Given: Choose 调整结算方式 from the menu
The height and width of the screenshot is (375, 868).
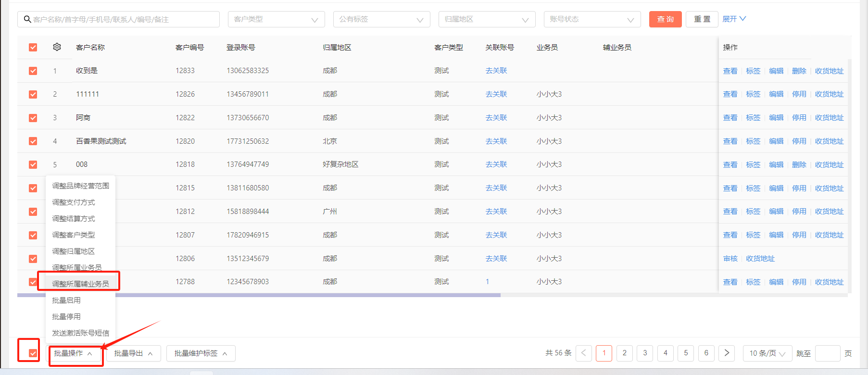Looking at the screenshot, I should point(80,218).
